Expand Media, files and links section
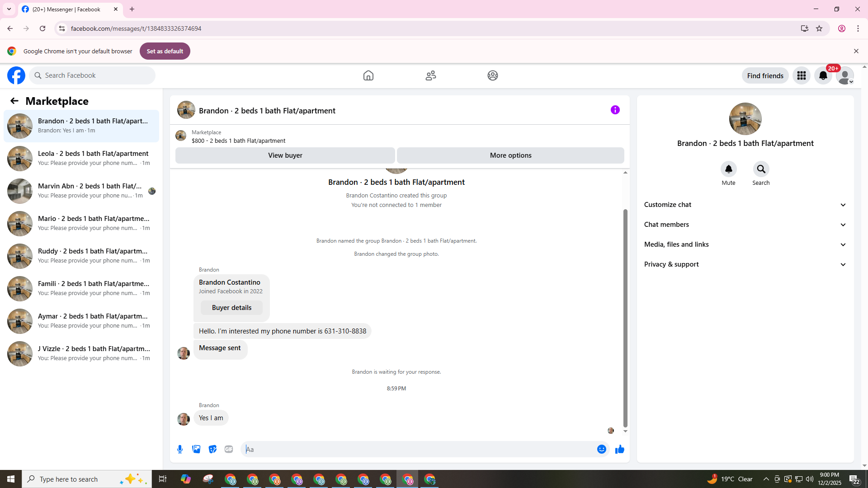 [745, 244]
